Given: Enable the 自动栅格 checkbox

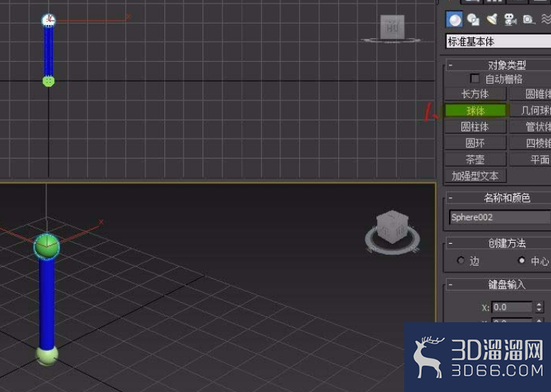Looking at the screenshot, I should 475,79.
